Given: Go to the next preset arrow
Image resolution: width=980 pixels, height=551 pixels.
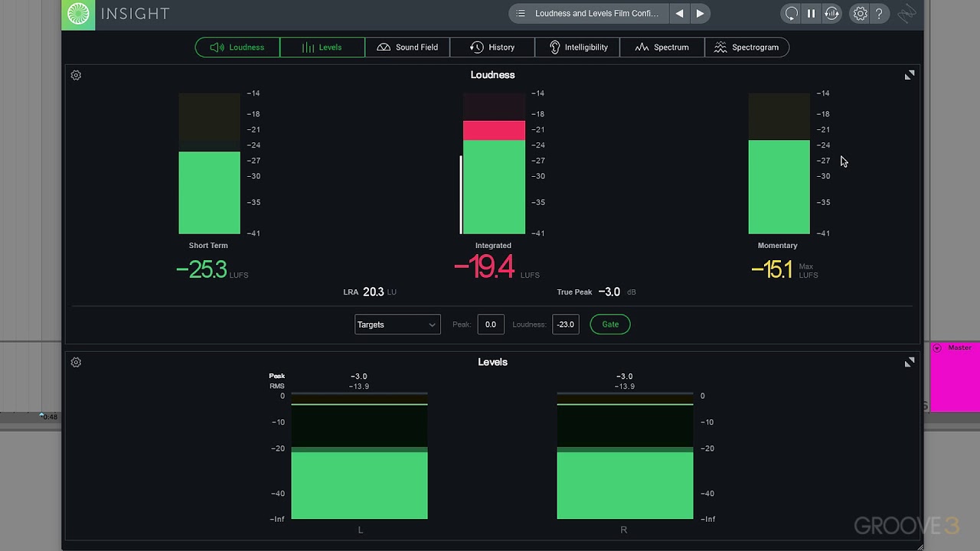Looking at the screenshot, I should coord(700,14).
